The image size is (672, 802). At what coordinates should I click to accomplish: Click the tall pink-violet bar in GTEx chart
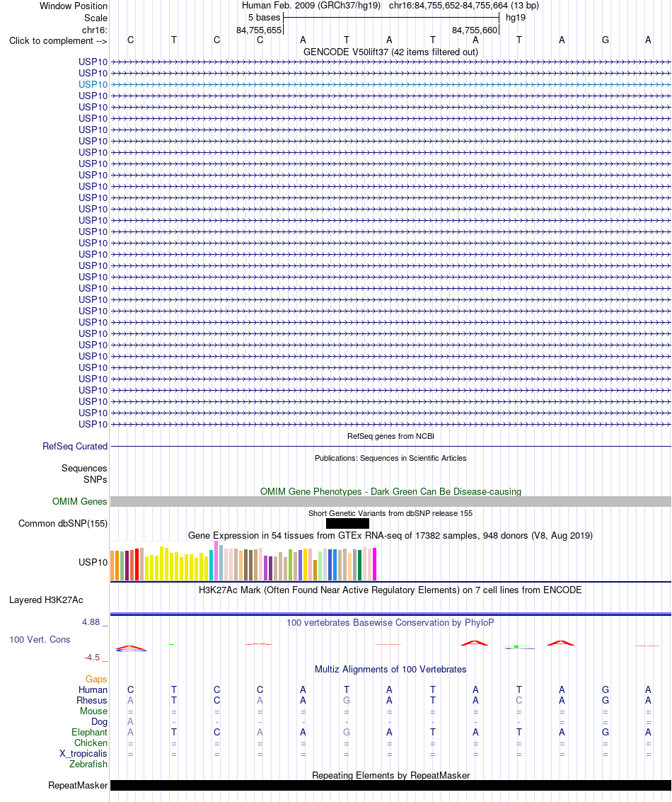[x=216, y=561]
